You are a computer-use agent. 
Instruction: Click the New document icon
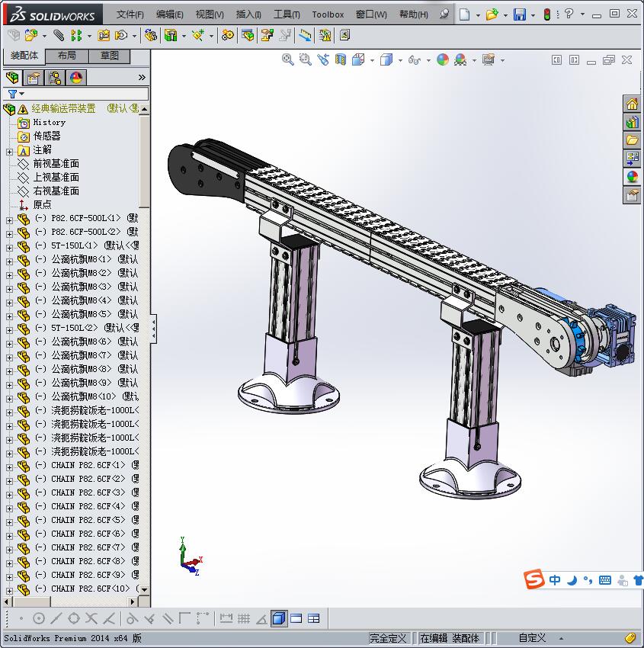click(465, 14)
